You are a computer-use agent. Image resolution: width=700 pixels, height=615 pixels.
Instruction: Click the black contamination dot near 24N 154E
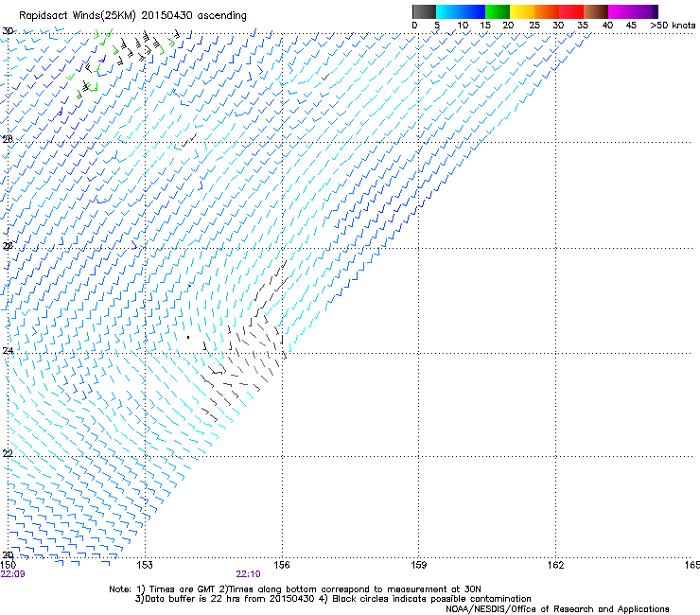click(188, 337)
